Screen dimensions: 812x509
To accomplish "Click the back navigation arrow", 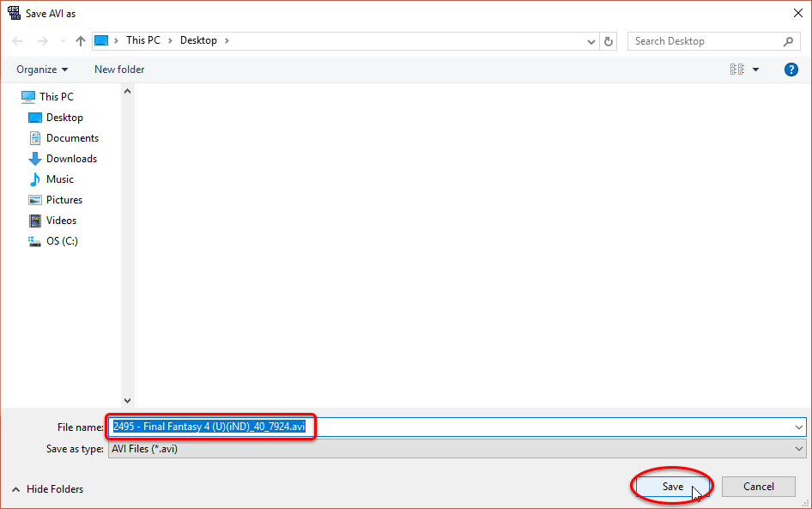I will pyautogui.click(x=18, y=41).
